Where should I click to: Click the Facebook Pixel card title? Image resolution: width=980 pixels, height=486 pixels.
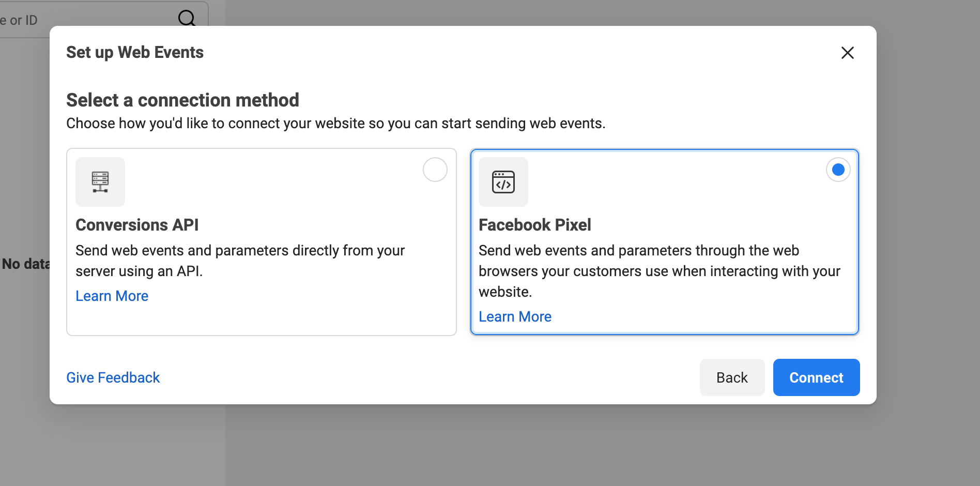[534, 225]
